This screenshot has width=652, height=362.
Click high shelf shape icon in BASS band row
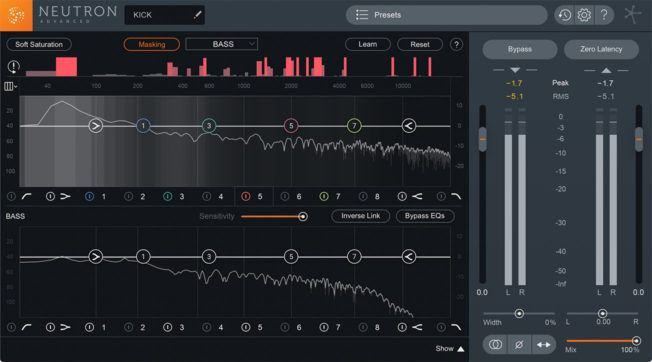click(417, 327)
